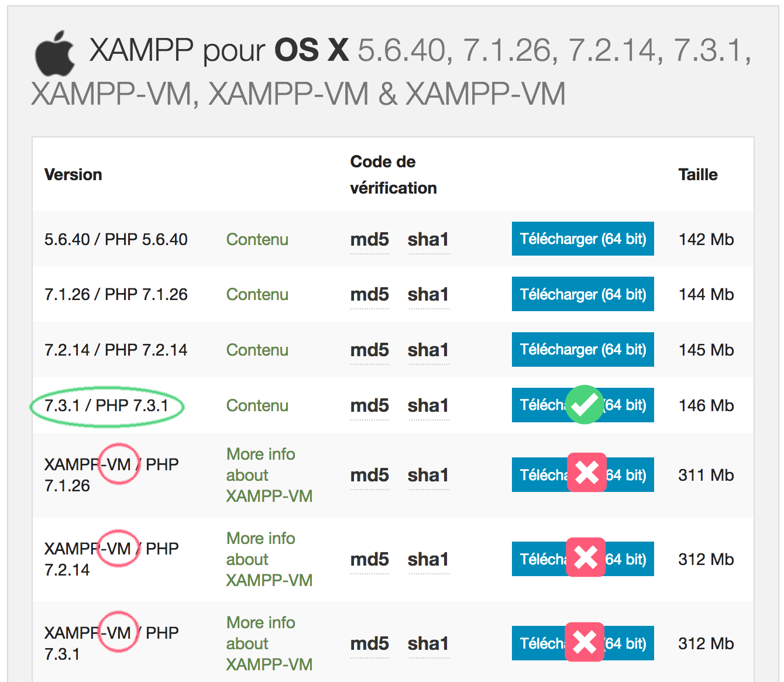784x682 pixels.
Task: Click the Apple logo icon in heading
Action: 55,54
